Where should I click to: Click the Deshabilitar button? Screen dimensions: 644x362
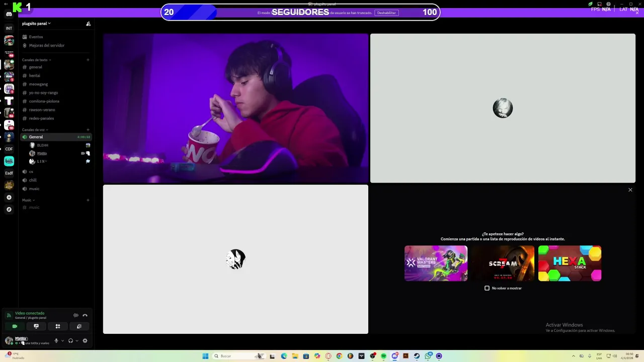tap(386, 13)
